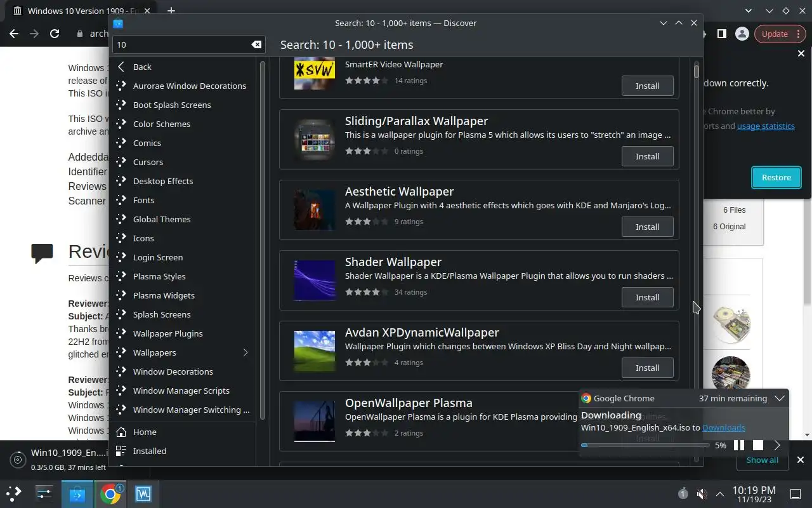Install Avdan XPDynamicWallpaper
The image size is (812, 508).
(647, 368)
